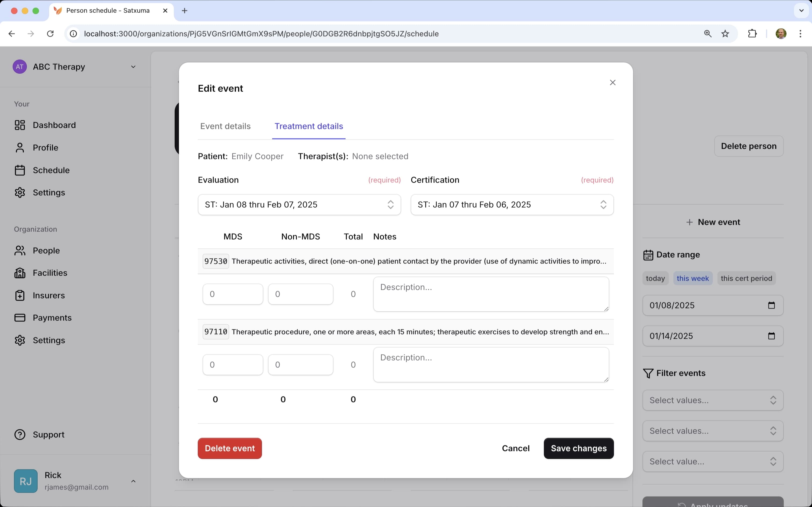Reload the page

[x=50, y=34]
